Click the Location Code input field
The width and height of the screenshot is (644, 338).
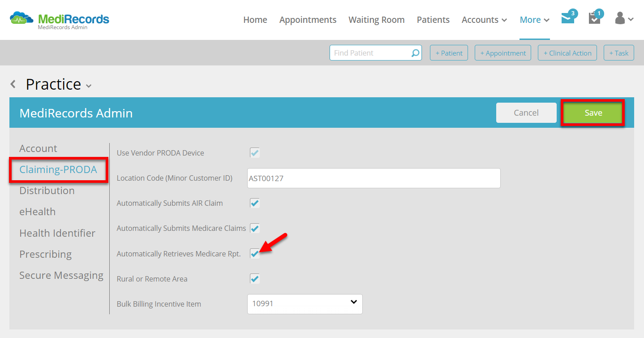tap(374, 178)
